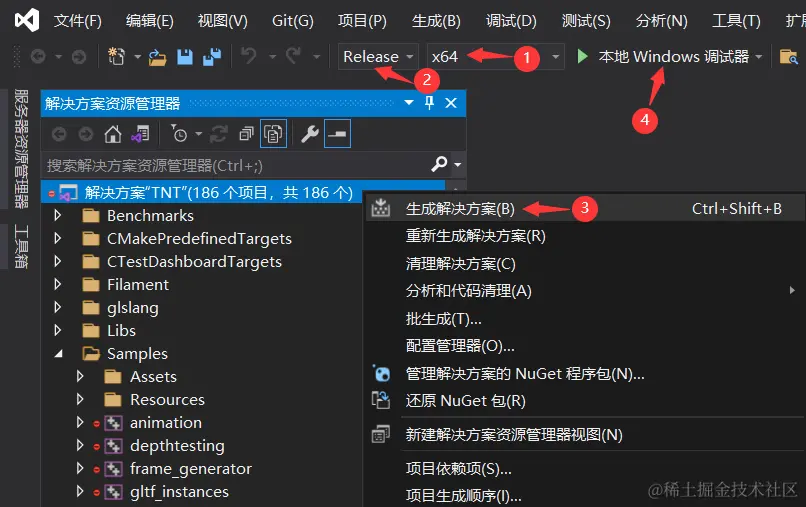Click the Undo arrow icon

pyautogui.click(x=249, y=56)
